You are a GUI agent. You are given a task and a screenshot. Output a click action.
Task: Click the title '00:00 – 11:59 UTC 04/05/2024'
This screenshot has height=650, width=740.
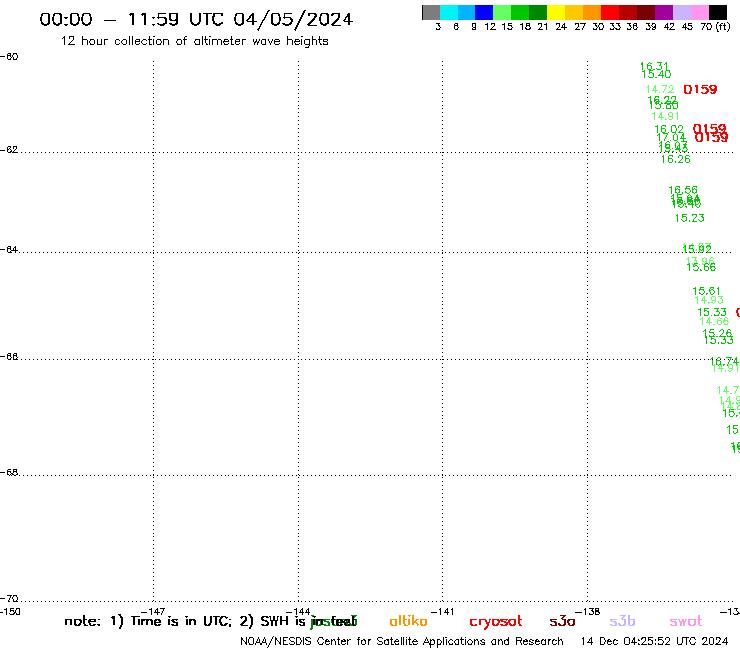[x=196, y=20]
